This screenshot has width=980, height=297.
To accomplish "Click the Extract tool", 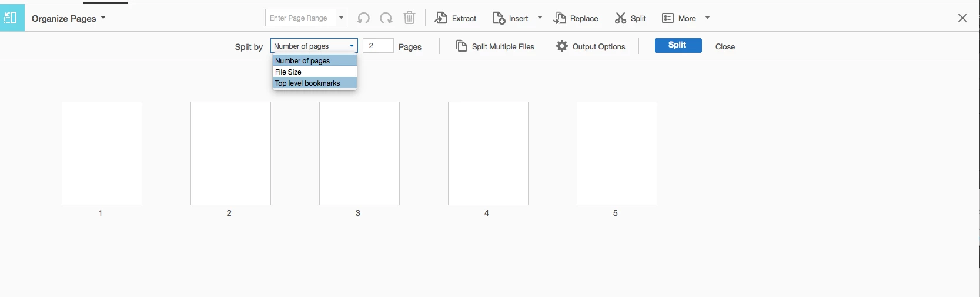I will click(x=456, y=18).
